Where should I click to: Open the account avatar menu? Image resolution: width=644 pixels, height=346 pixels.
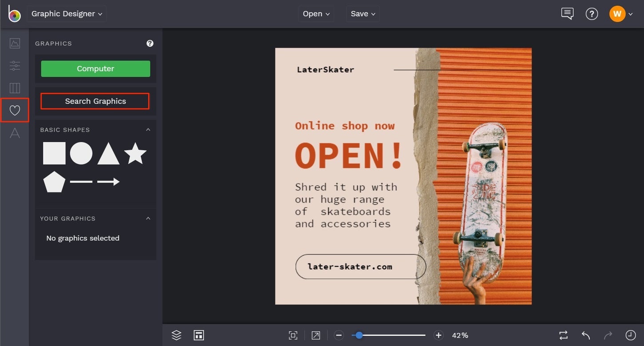pyautogui.click(x=617, y=13)
